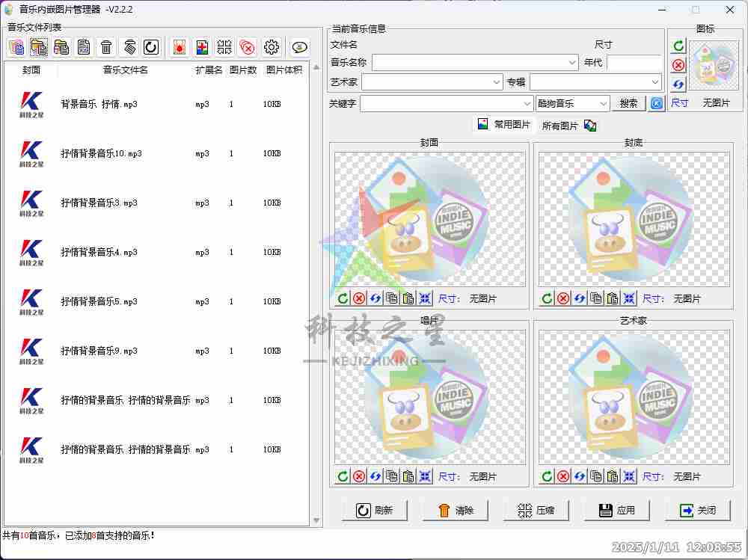Copy the 封面 cover image
Image resolution: width=748 pixels, height=560 pixels.
pos(391,298)
